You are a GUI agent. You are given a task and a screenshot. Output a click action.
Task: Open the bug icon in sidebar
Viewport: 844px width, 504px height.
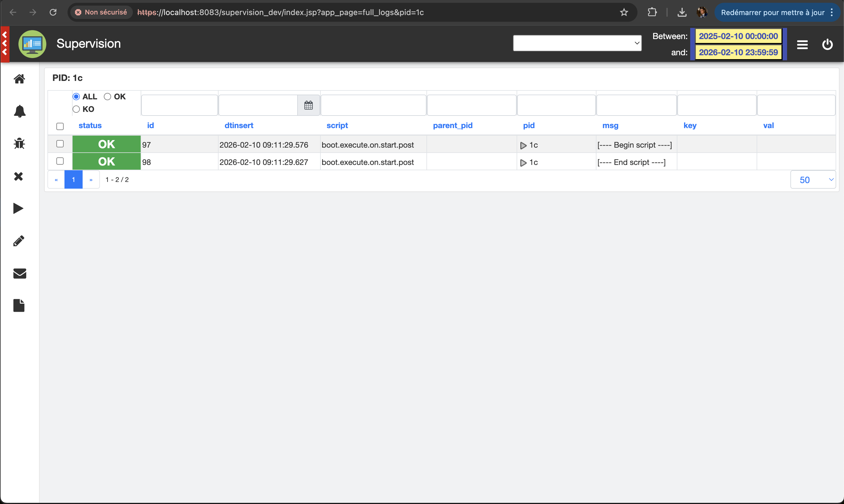(x=19, y=143)
